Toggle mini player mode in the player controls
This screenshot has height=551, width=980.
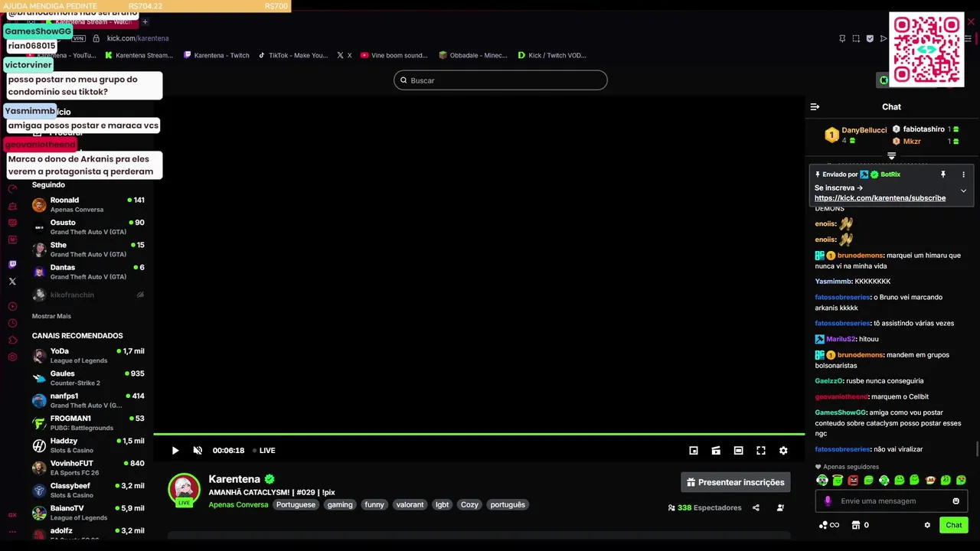click(x=716, y=451)
